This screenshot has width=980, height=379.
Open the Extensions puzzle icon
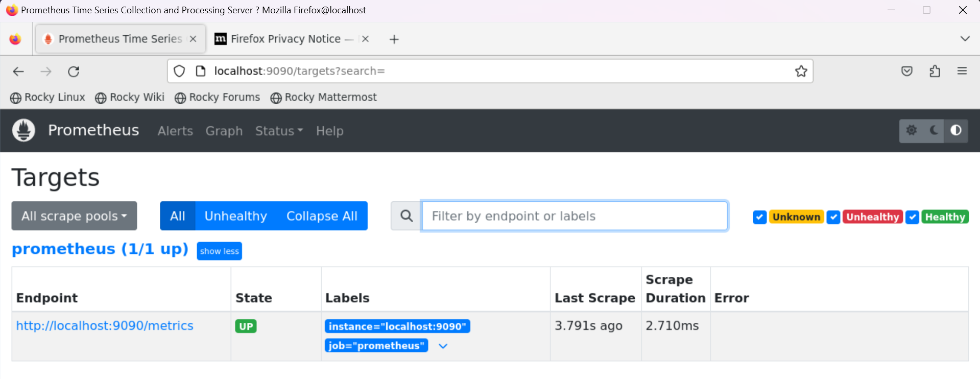(935, 71)
